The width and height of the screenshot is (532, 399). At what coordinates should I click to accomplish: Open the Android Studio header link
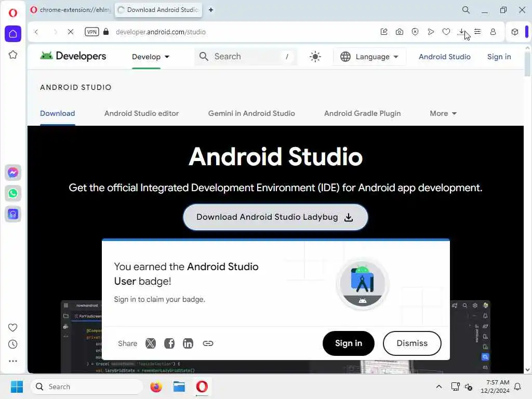pos(445,57)
